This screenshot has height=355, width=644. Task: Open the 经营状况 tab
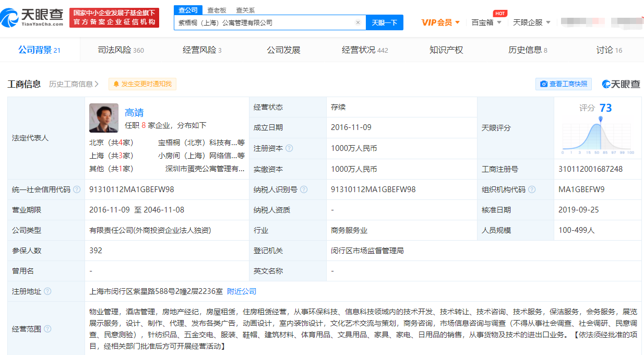tap(365, 50)
